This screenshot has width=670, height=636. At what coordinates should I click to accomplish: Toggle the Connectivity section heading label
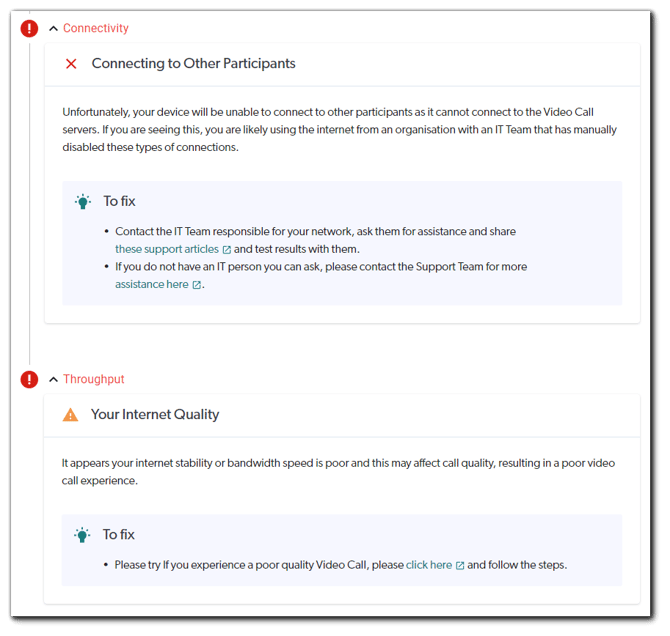[96, 28]
